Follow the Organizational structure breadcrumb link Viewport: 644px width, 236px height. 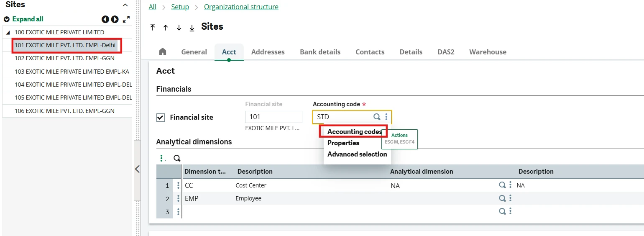[241, 7]
